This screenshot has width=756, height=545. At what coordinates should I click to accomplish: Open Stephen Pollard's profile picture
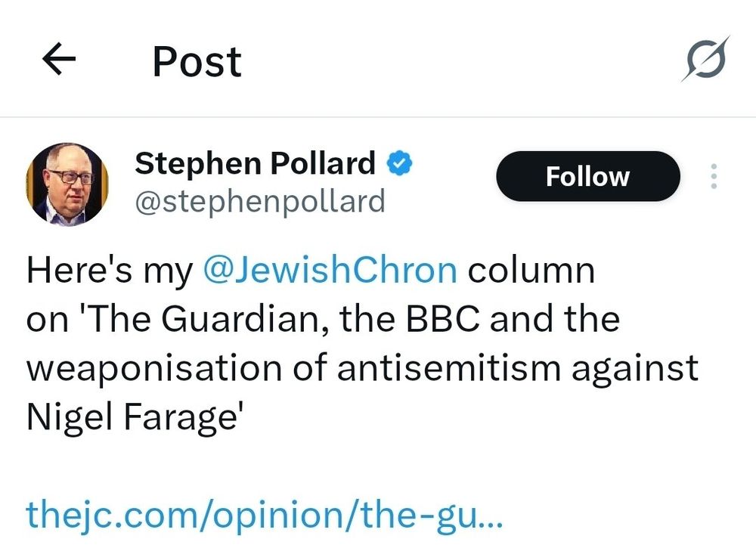(x=67, y=184)
